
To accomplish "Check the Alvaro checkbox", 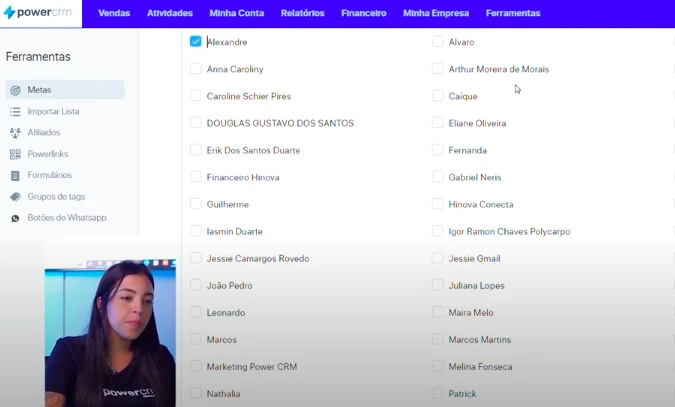I will click(437, 41).
